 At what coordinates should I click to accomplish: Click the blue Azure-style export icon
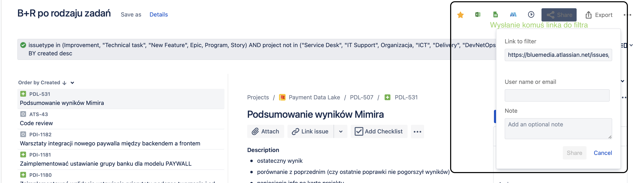pyautogui.click(x=513, y=15)
